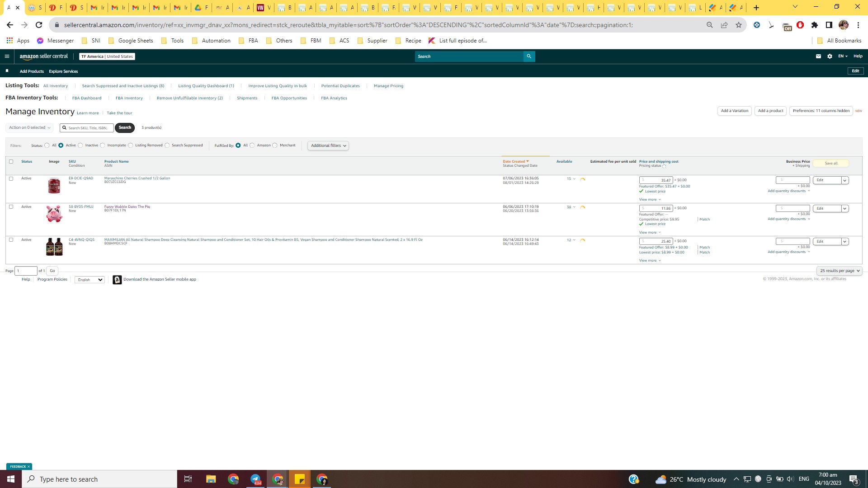Open File Explorer from the taskbar
868x488 pixels.
point(211,479)
